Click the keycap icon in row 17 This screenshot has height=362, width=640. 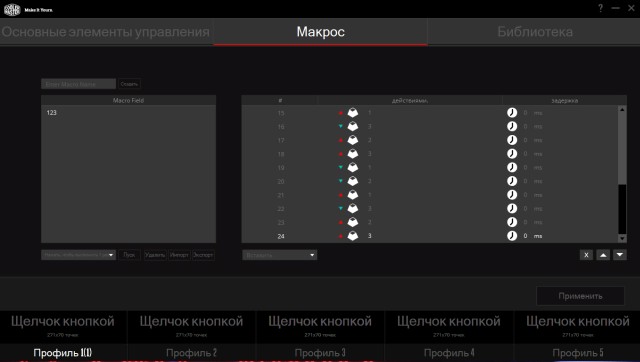coord(353,140)
